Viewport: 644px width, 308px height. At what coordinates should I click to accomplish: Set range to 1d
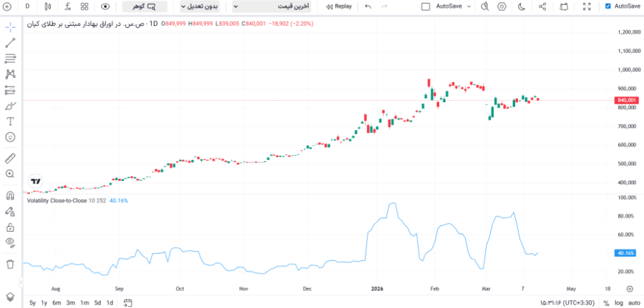tap(109, 303)
